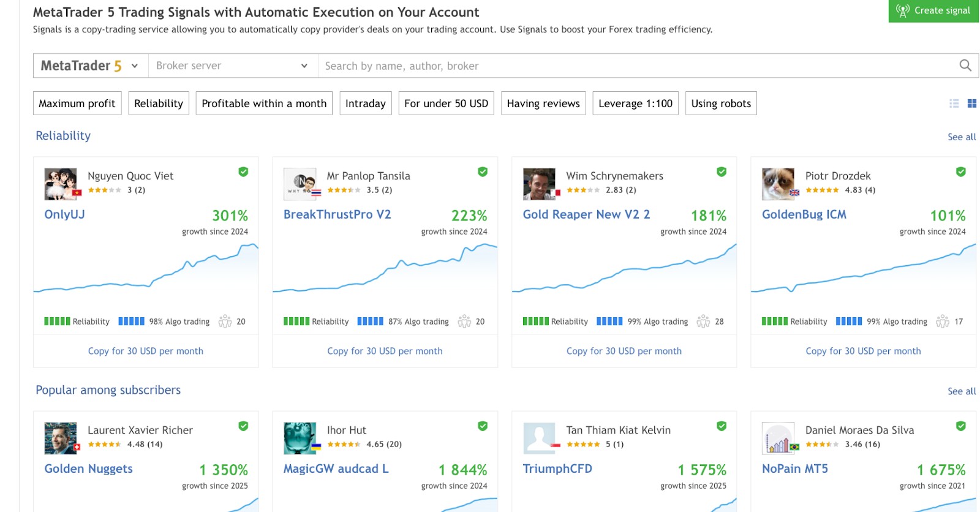Open the BreakThrustPro V2 signal
Screen dimensions: 980x512
pos(337,214)
